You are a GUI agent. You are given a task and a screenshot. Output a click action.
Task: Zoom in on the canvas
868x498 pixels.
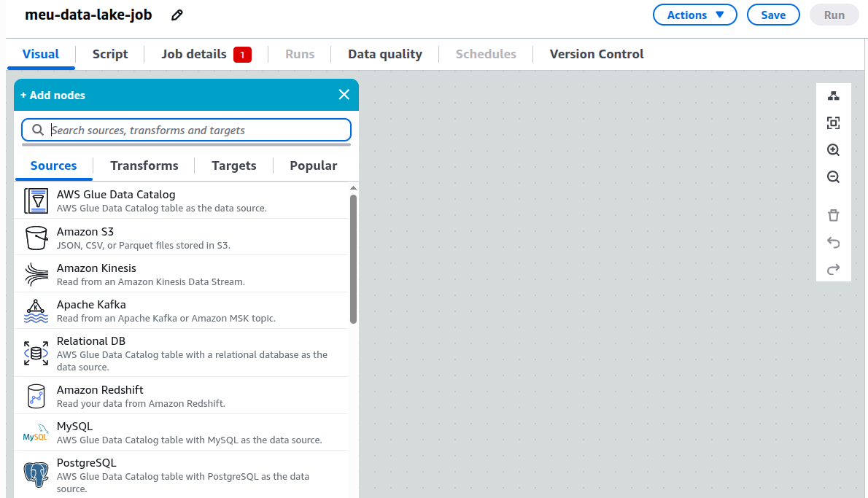(x=833, y=150)
